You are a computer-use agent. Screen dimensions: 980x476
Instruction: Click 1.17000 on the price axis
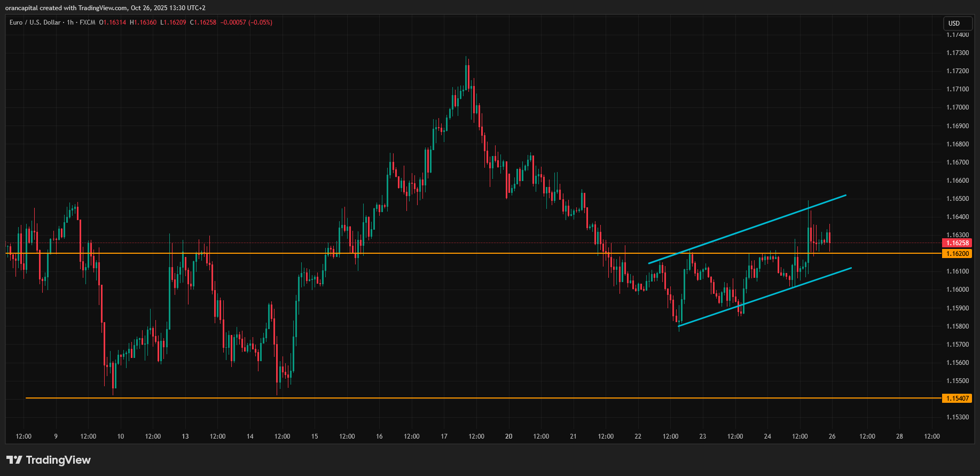958,107
